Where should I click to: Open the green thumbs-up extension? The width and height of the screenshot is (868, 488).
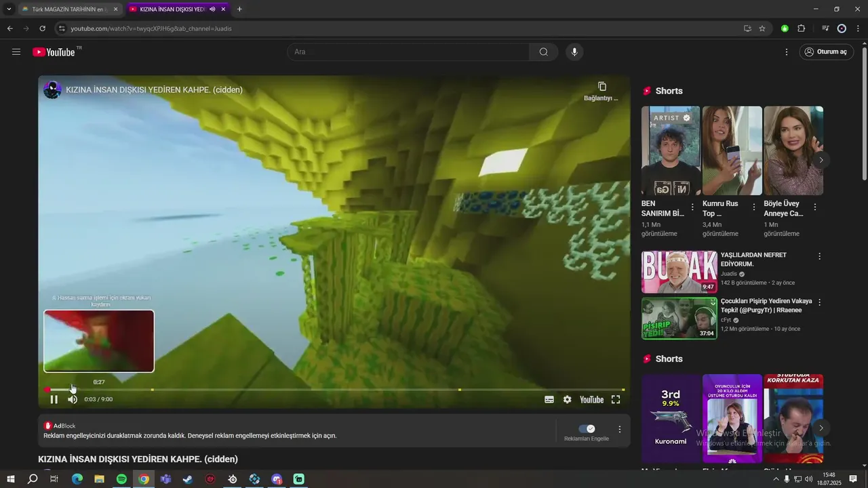[x=785, y=28]
